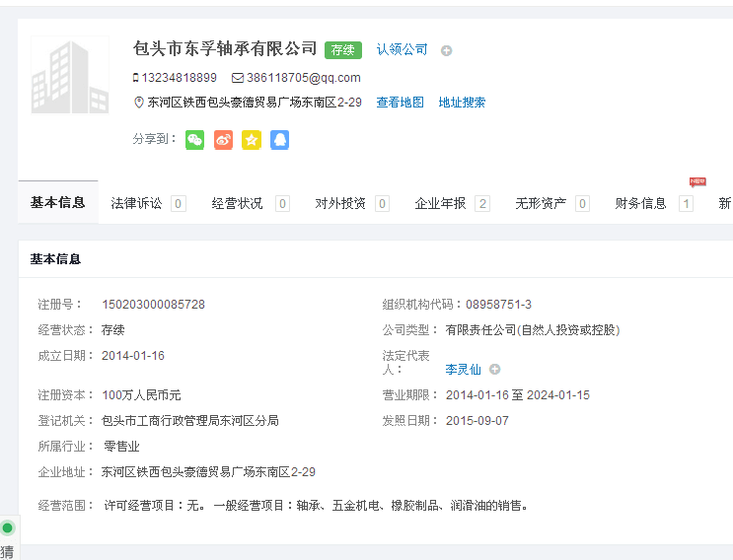Click plus icon beside 李灵仙
The image size is (733, 560).
495,370
